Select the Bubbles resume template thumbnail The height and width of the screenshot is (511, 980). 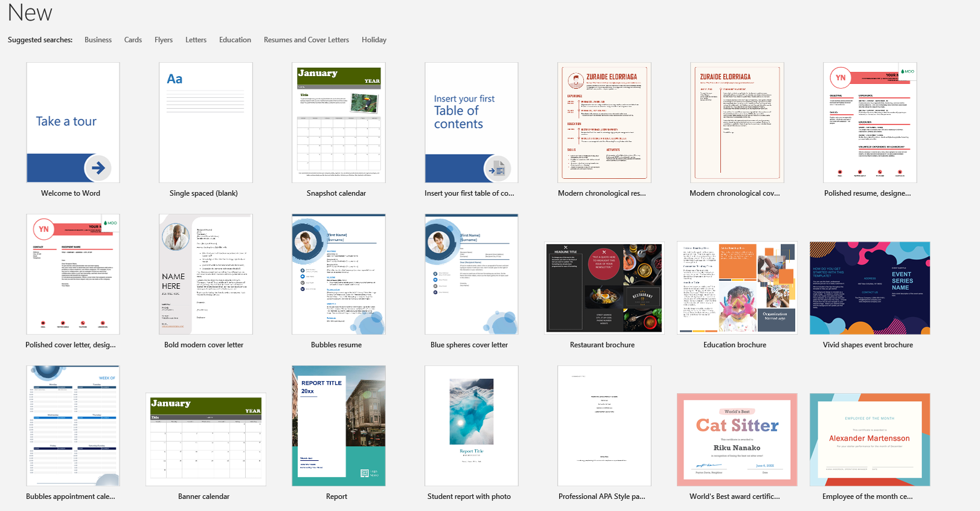[339, 274]
